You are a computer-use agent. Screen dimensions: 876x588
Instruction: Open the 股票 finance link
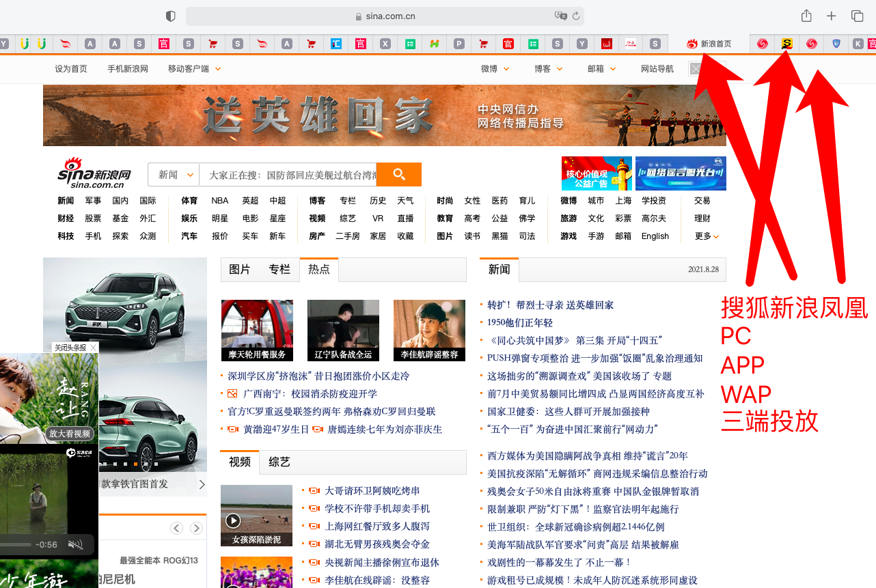[93, 219]
